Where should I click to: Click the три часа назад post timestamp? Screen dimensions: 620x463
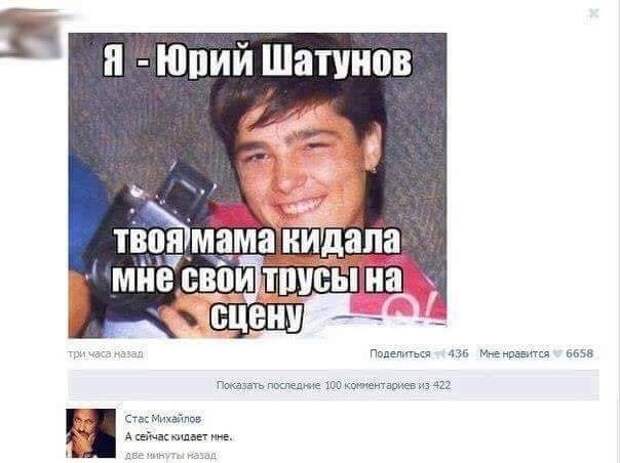point(106,354)
